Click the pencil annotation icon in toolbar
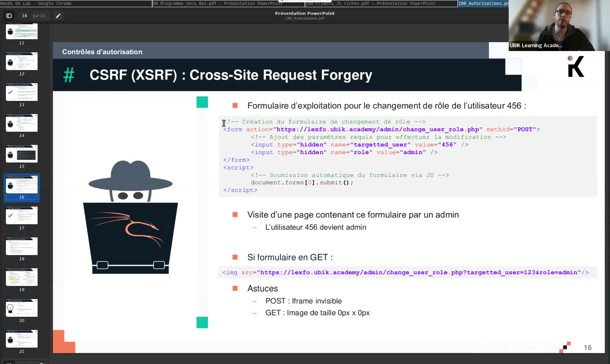This screenshot has width=610, height=364. (58, 16)
